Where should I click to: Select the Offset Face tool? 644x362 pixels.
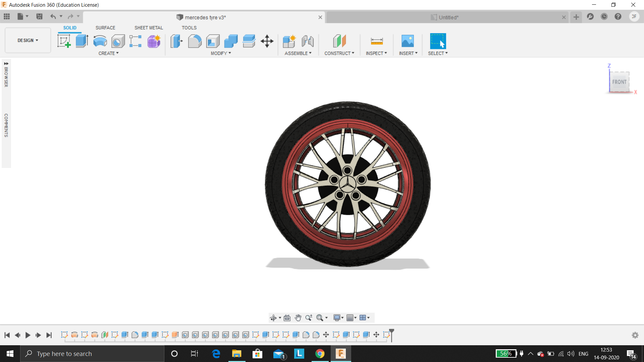point(249,41)
